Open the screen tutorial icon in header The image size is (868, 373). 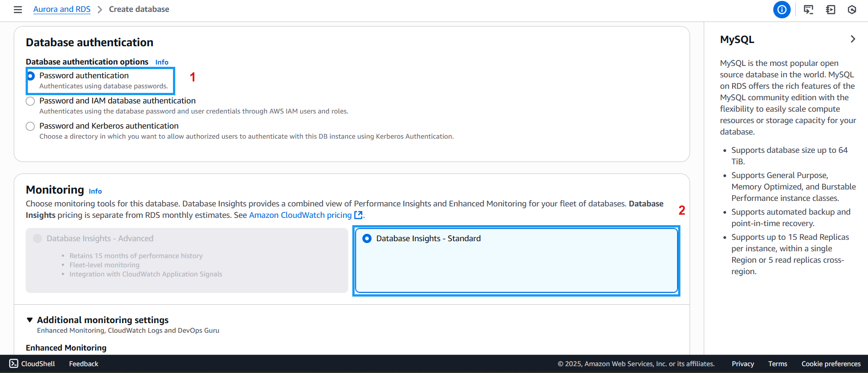coord(809,10)
